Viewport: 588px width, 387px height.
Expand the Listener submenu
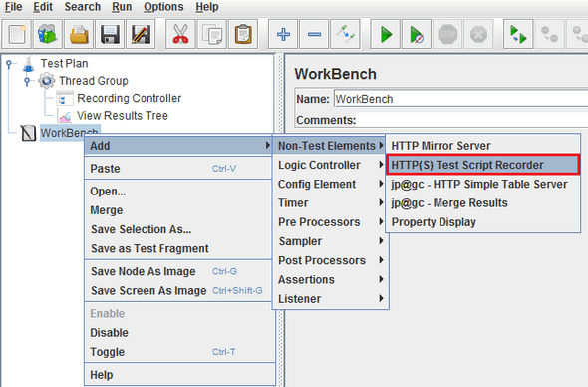[x=330, y=299]
